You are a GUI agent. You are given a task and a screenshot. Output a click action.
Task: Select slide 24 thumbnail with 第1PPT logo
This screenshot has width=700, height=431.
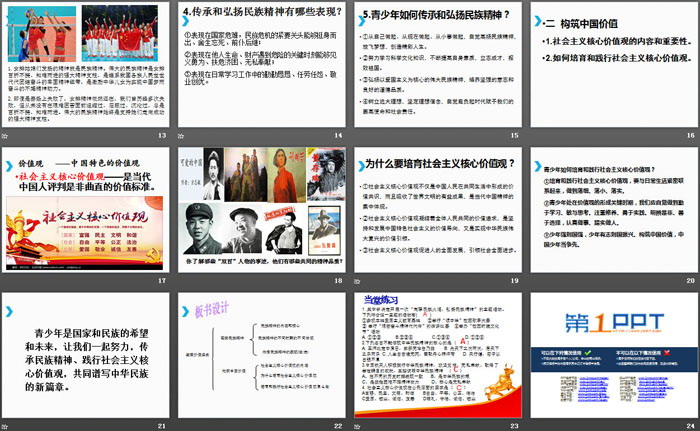[614, 355]
